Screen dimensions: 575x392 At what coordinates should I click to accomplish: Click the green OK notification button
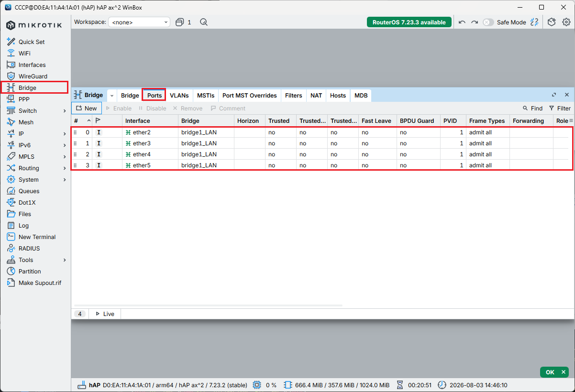click(x=554, y=372)
